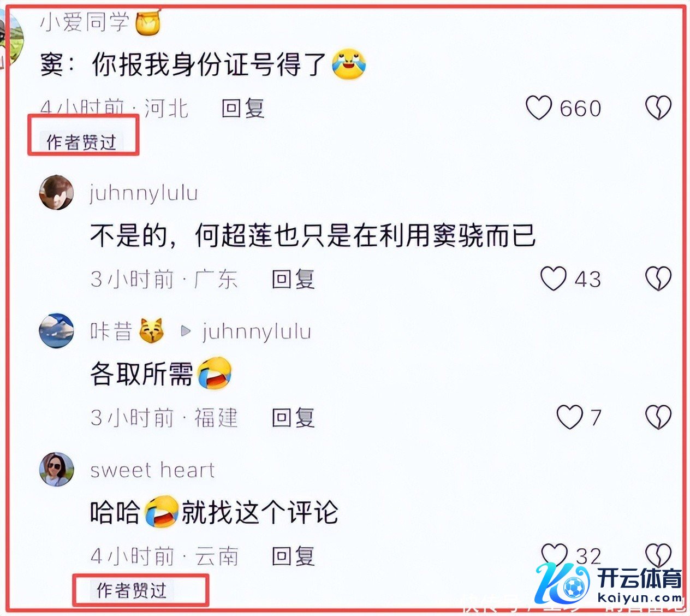The width and height of the screenshot is (690, 616).
Task: Open the kaiyun.com 开云体育 logo
Action: 609,584
